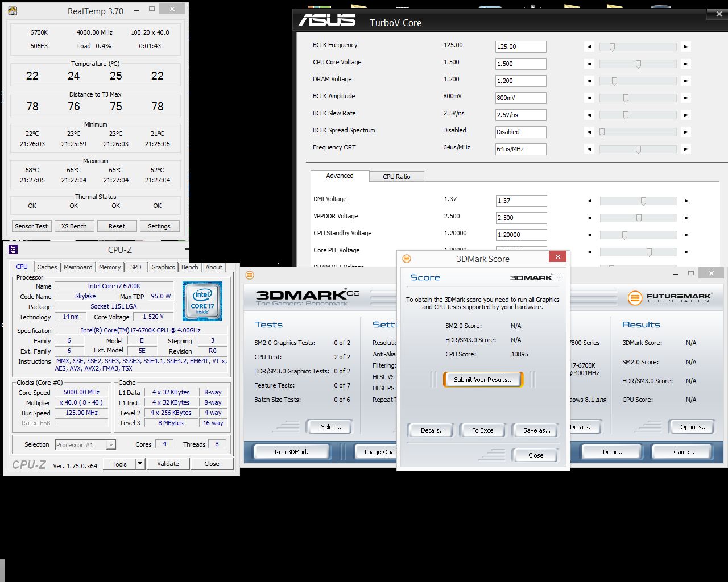Screen dimensions: 728x582
Task: Click Sensor Test in RealTemp
Action: [31, 226]
